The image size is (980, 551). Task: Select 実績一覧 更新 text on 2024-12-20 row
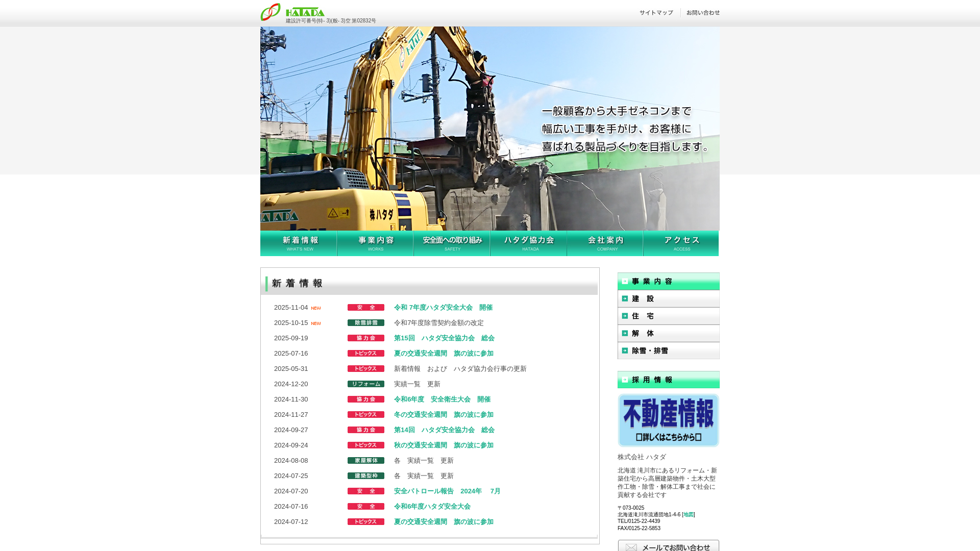click(417, 384)
